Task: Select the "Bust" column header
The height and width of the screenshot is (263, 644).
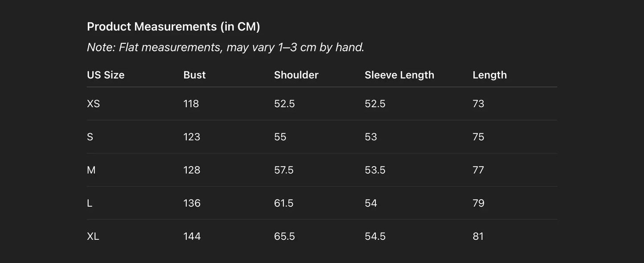Action: point(194,75)
